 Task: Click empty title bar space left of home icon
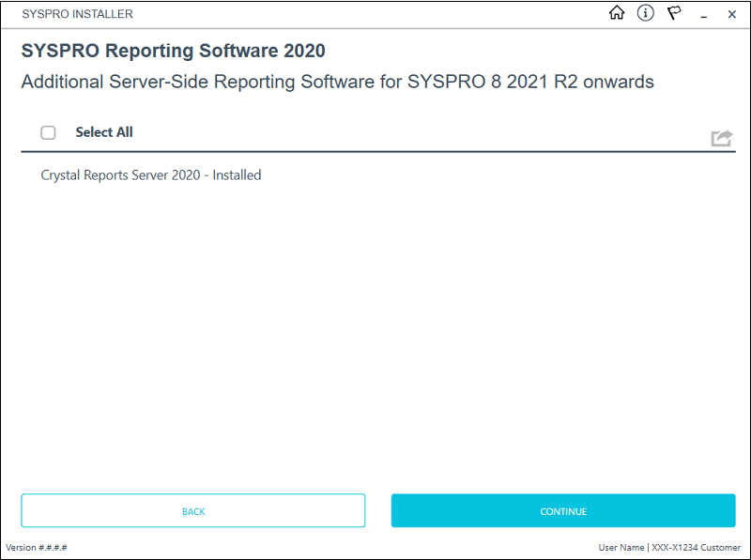[375, 14]
